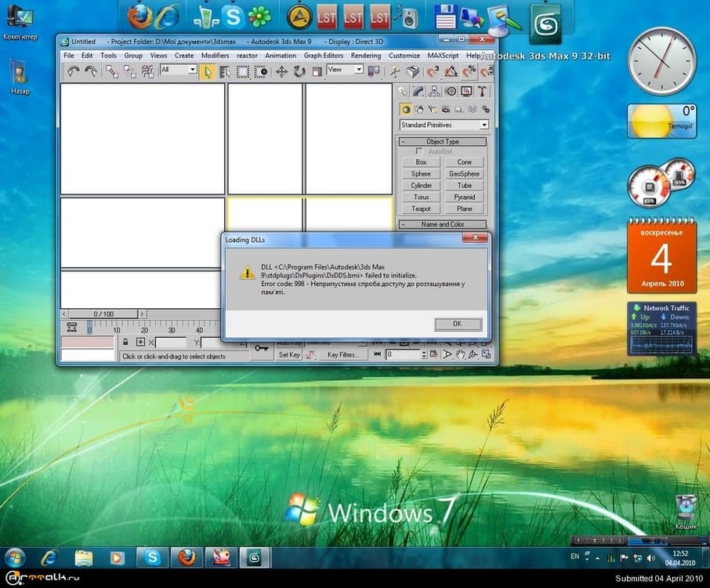Activate the Select and Rotate tool

click(299, 71)
